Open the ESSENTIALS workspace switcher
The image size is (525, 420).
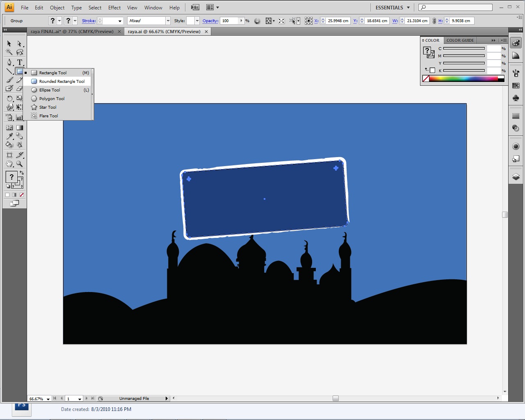pos(392,7)
